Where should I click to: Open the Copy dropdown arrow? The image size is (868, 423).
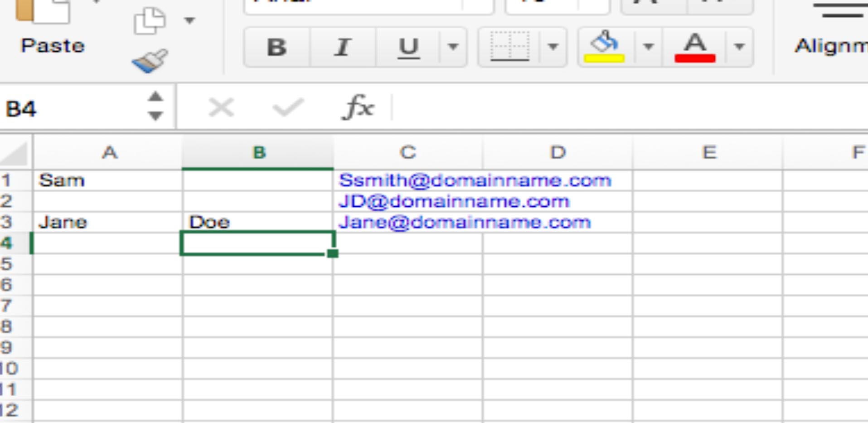tap(189, 20)
